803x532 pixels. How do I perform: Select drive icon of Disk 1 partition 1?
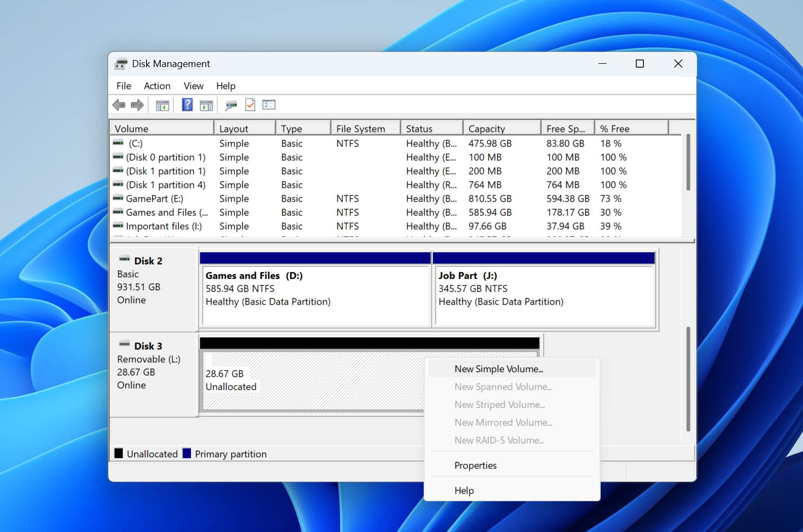118,171
